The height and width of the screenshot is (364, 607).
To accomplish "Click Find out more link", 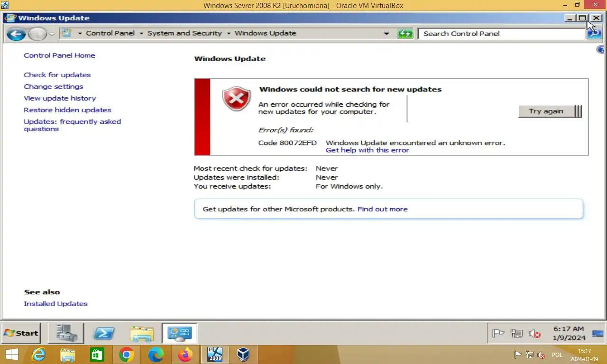I will 382,209.
